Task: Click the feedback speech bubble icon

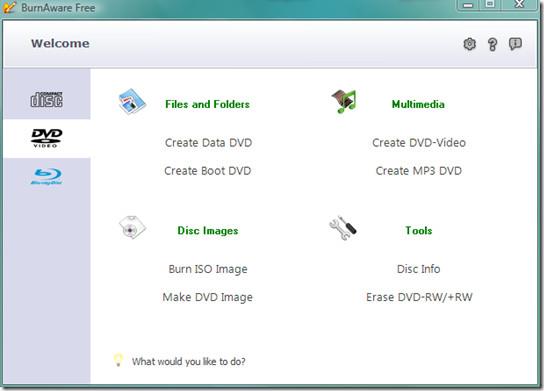Action: coord(515,44)
